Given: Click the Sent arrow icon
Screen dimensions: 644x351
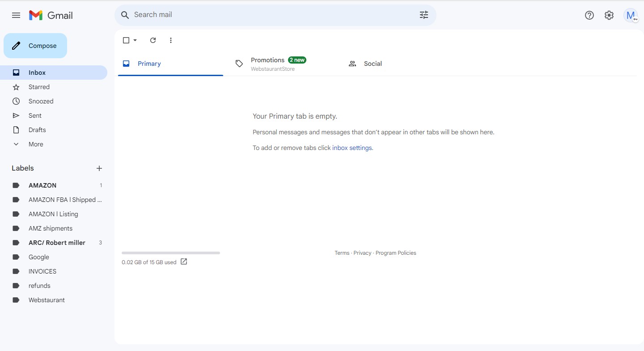Looking at the screenshot, I should tap(16, 116).
